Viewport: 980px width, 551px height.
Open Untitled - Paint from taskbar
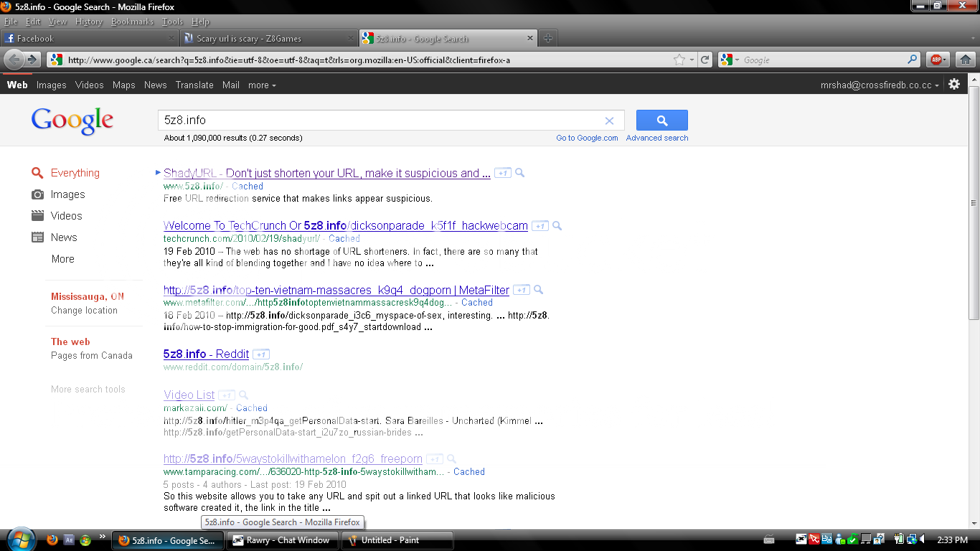pyautogui.click(x=397, y=540)
